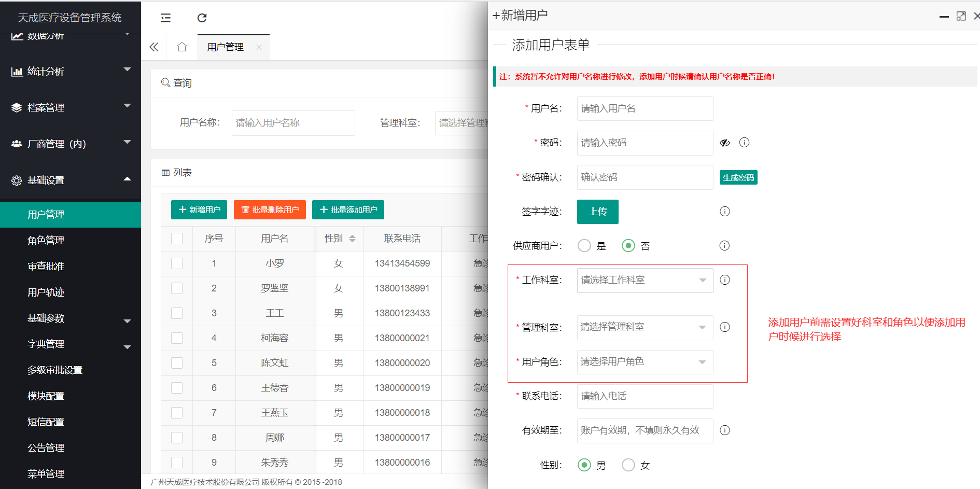Toggle password visibility eye icon
Screen dimensions: 980x489
725,143
